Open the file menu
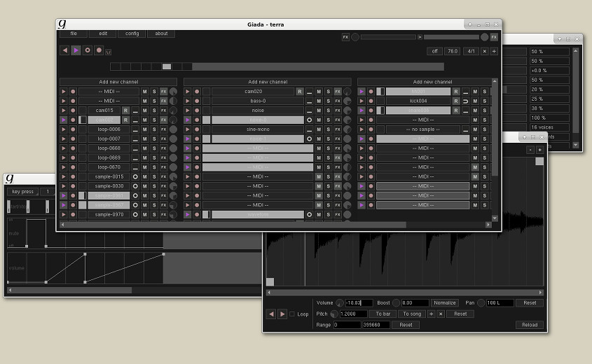Viewport: 592px width, 364px height. pos(74,34)
